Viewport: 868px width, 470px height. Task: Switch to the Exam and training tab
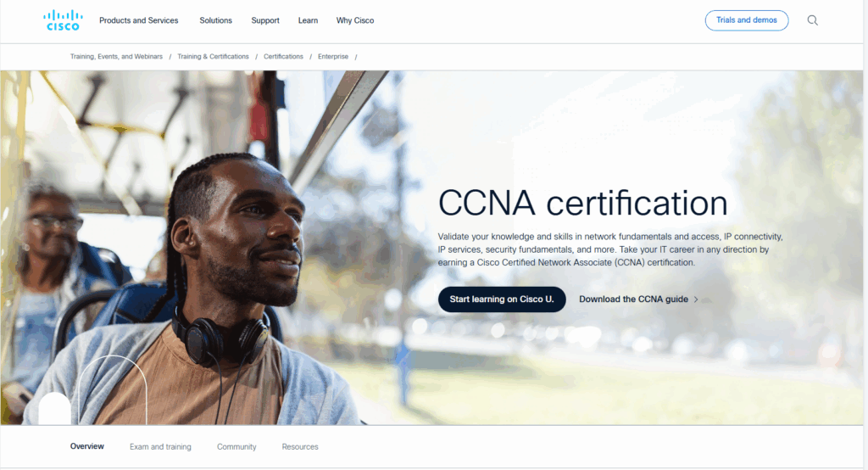[x=160, y=447]
